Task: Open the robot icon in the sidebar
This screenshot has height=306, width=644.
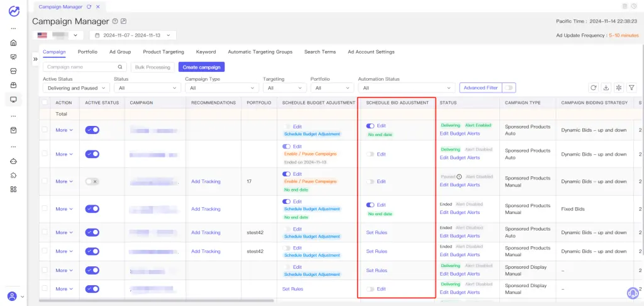Action: [14, 161]
